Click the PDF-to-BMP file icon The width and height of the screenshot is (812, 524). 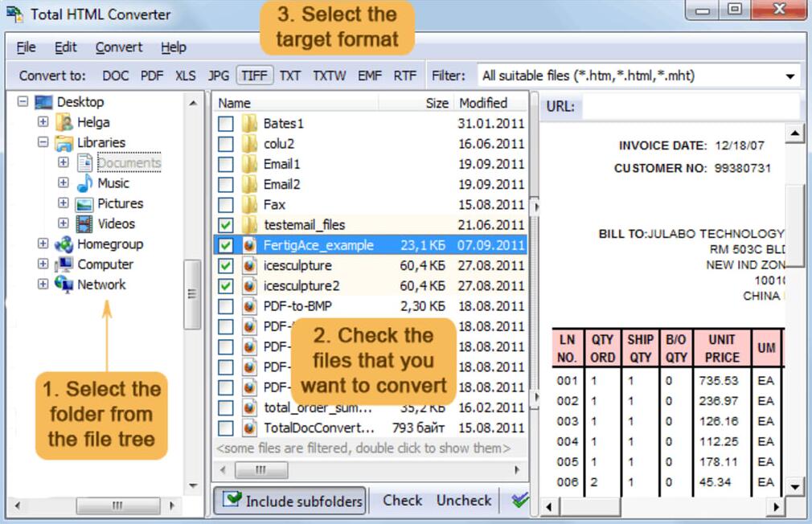(249, 306)
